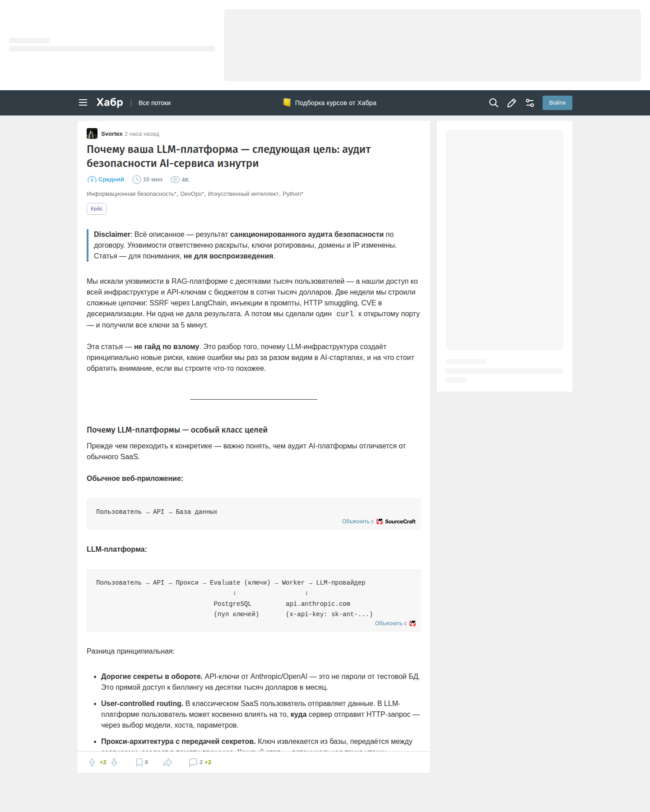
Task: Click the pencil write-article icon
Action: coord(511,103)
